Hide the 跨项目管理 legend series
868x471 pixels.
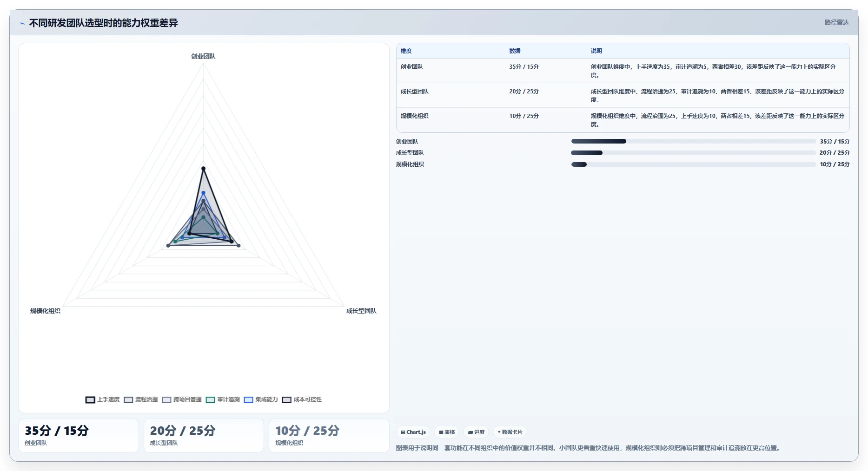tap(182, 399)
